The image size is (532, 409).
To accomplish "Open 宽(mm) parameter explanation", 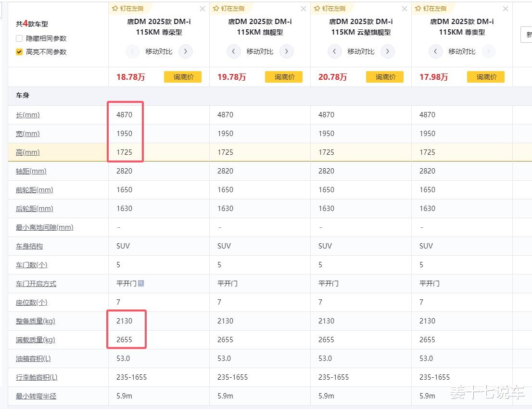I will (x=28, y=134).
